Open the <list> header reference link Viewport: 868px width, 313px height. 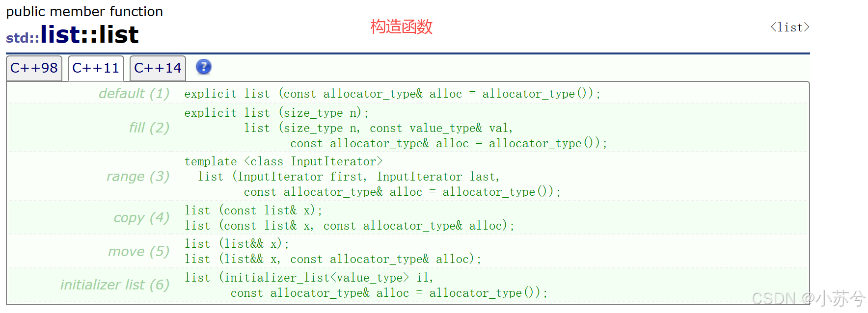click(789, 27)
